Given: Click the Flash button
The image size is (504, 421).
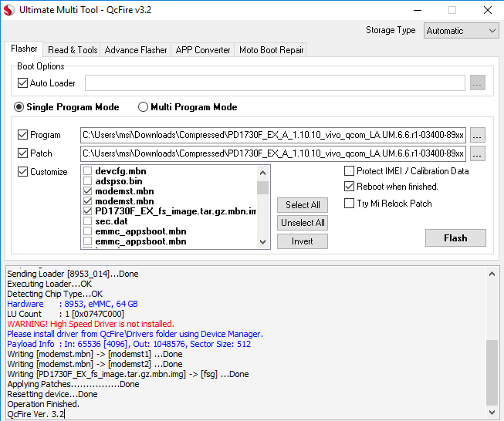Looking at the screenshot, I should click(455, 238).
